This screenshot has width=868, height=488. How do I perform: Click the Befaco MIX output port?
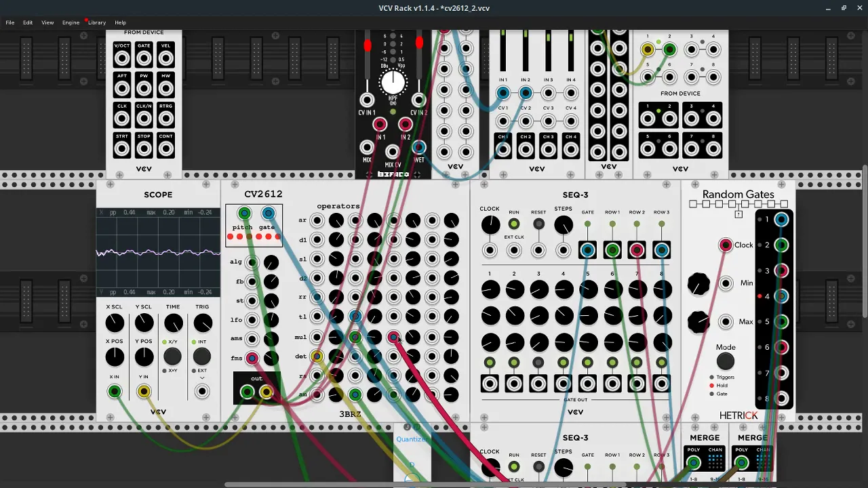click(367, 147)
